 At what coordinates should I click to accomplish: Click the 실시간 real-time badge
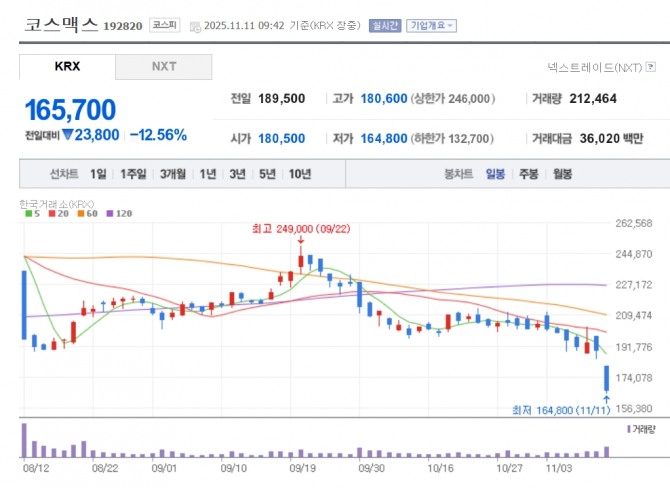pos(383,26)
